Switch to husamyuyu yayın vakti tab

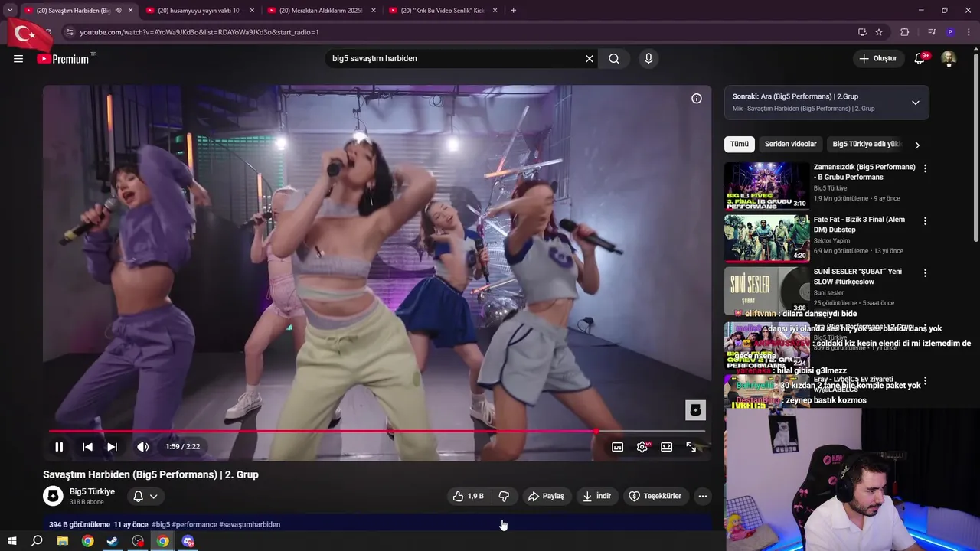[x=199, y=11]
